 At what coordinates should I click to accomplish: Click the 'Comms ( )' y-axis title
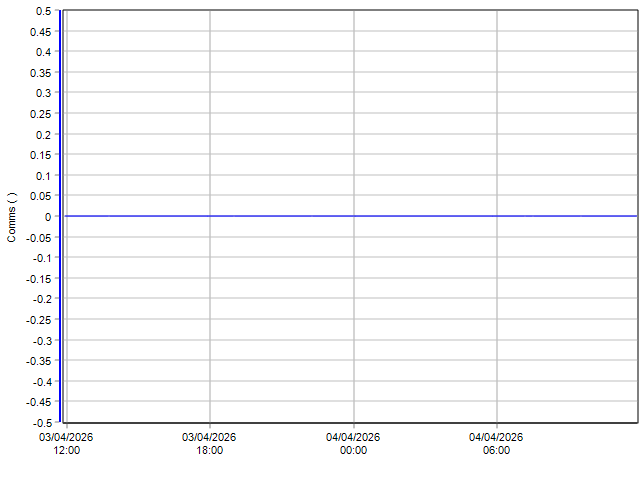click(12, 217)
